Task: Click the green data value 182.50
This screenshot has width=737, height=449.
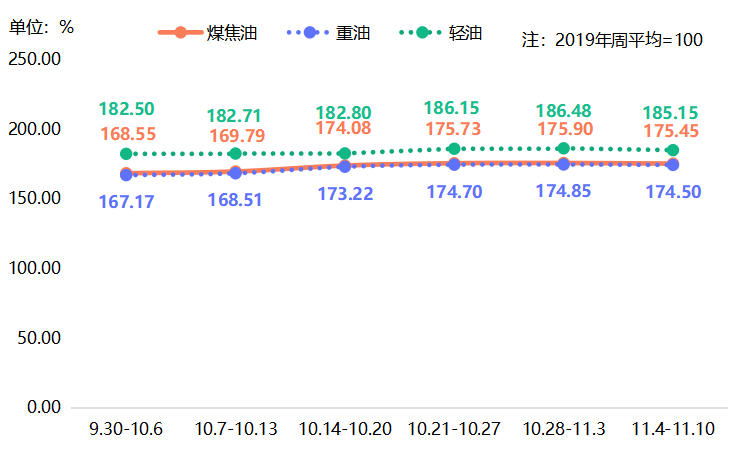Action: click(126, 109)
